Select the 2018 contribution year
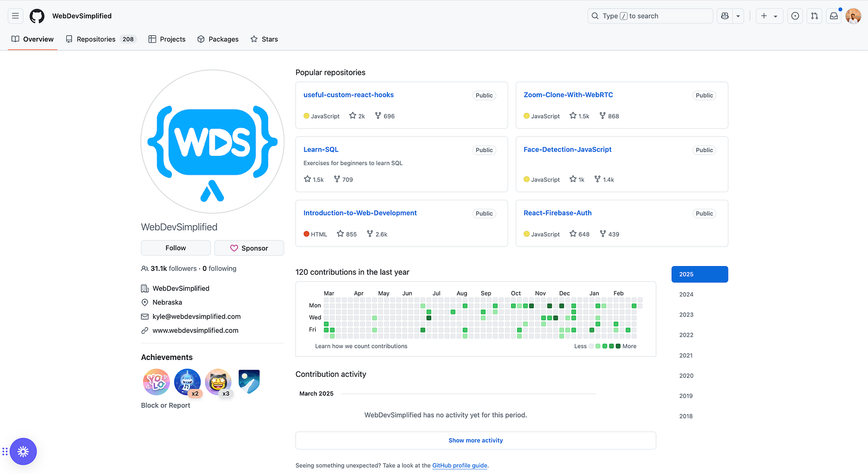Viewport: 868px width, 474px height. pyautogui.click(x=700, y=416)
